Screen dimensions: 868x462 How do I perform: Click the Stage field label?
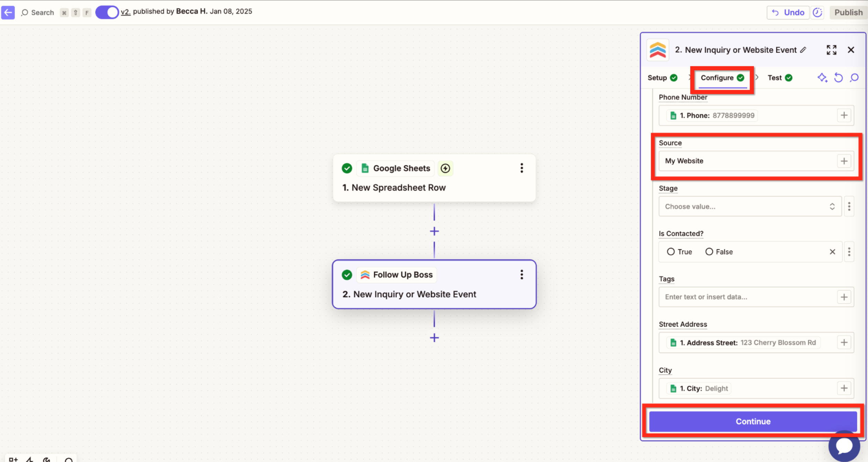[668, 188]
